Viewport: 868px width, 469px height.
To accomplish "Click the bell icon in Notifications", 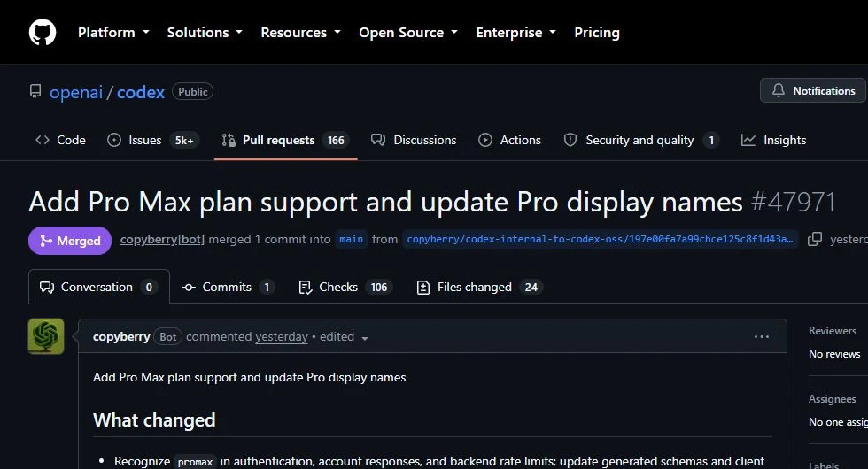I will pos(779,90).
